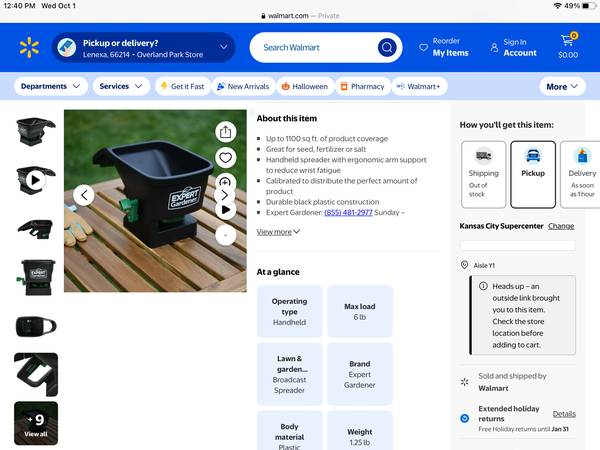Add item to favorites heart icon
The height and width of the screenshot is (450, 600).
tap(225, 158)
